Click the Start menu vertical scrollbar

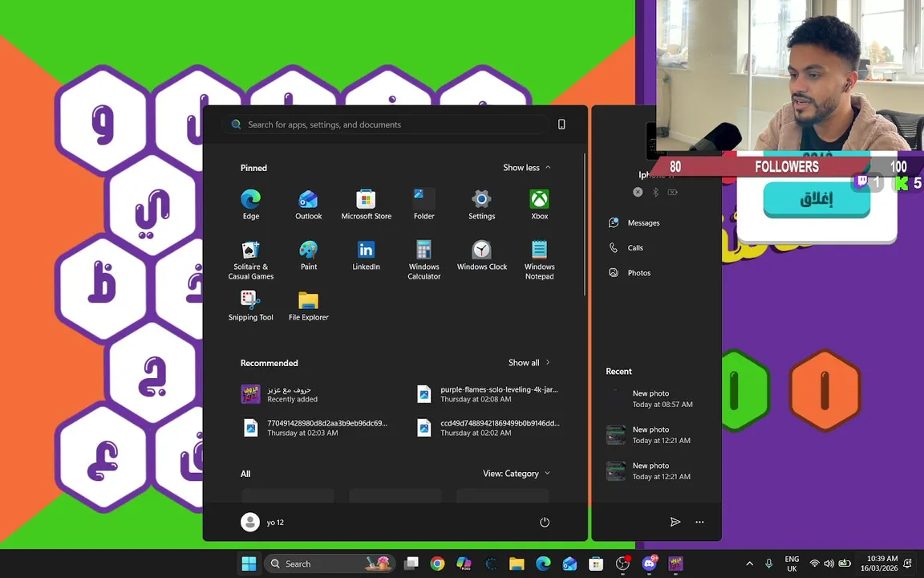click(x=585, y=224)
